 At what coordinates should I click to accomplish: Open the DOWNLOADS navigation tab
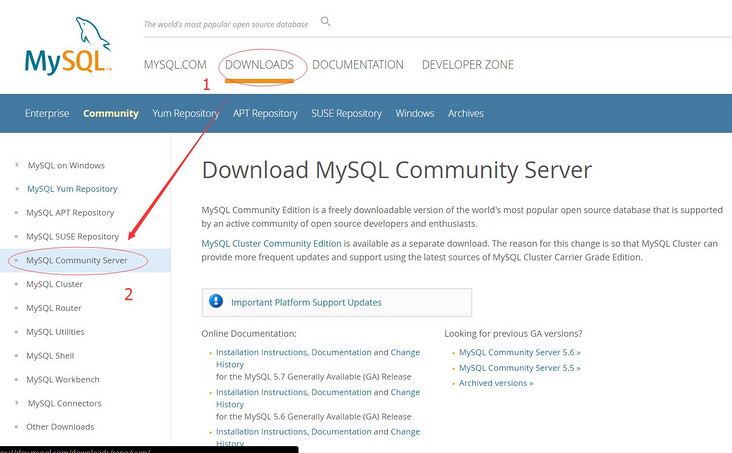[x=260, y=64]
